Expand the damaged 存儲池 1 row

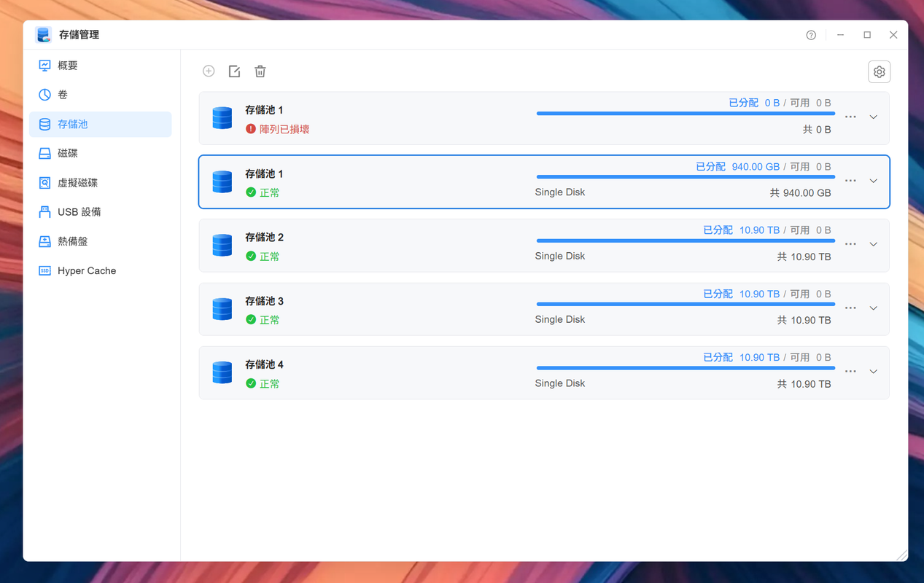(873, 117)
